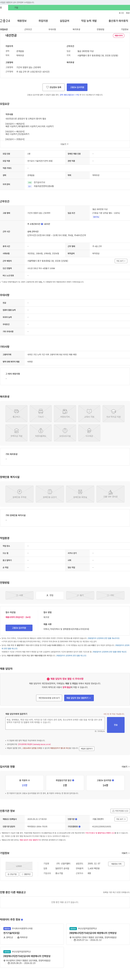The height and width of the screenshot is (980, 130).
Task: Click the 직원대출제도 welfare icon
Action: (41, 433)
